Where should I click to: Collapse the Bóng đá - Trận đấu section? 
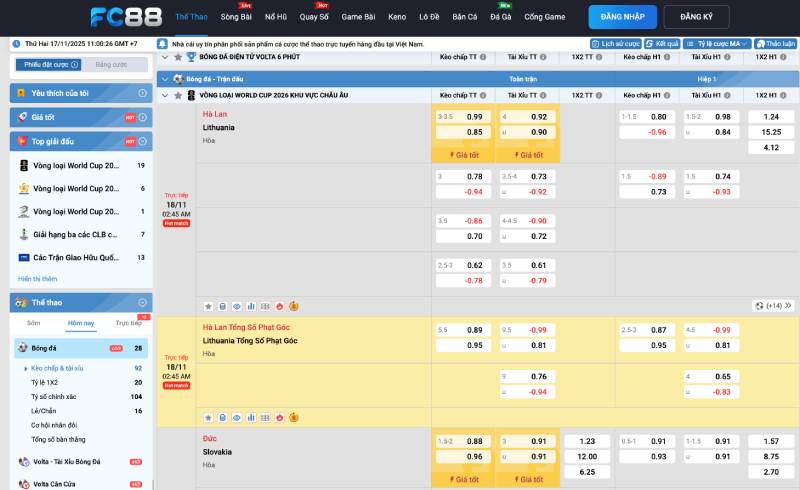tap(165, 77)
